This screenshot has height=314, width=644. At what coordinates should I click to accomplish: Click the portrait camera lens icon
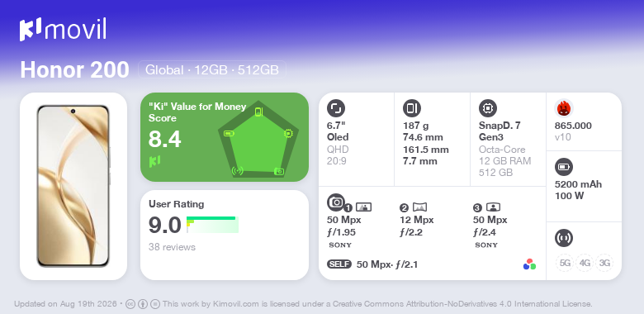coord(493,207)
